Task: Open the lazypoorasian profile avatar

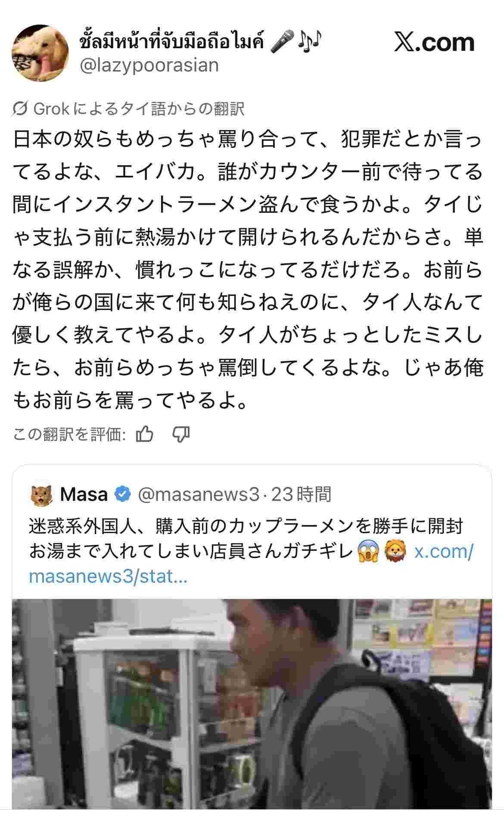Action: click(x=39, y=53)
